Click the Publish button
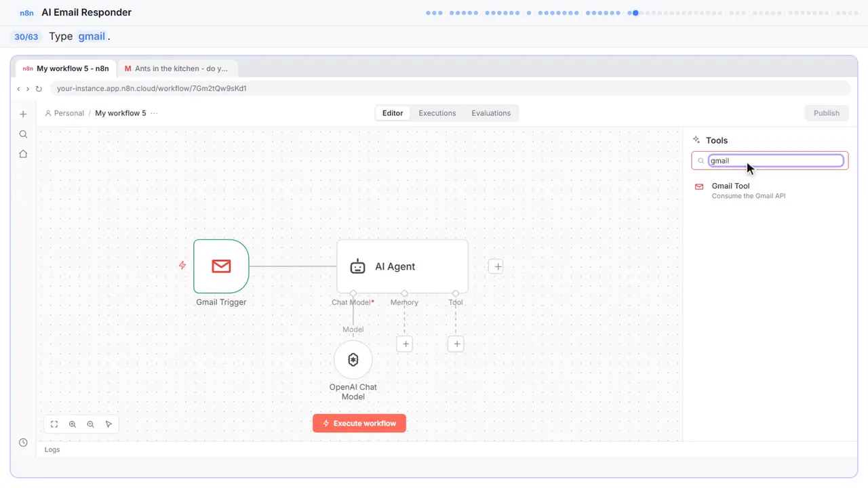Image resolution: width=868 pixels, height=488 pixels. [827, 113]
